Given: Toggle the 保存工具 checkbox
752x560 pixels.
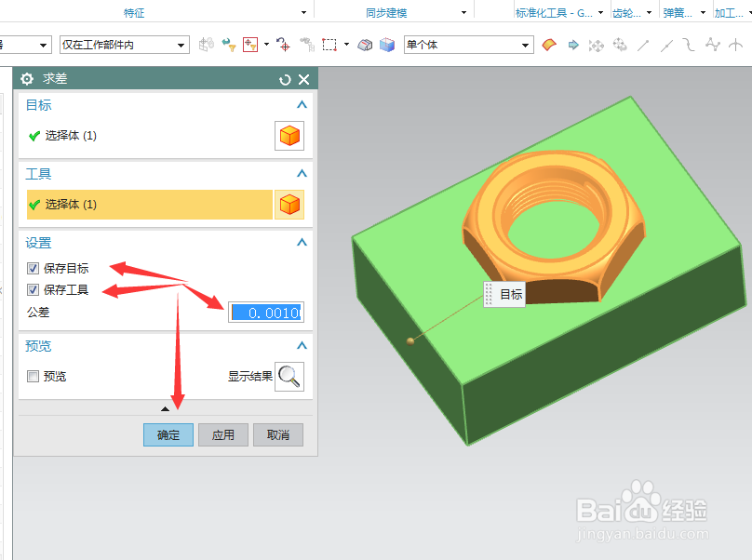Looking at the screenshot, I should 33,289.
